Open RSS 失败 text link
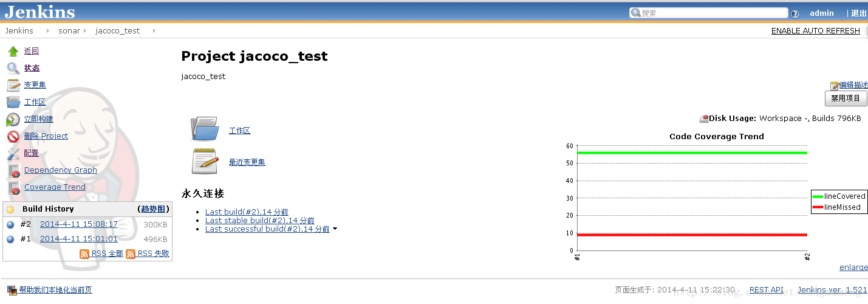This screenshot has height=304, width=868. point(154,254)
